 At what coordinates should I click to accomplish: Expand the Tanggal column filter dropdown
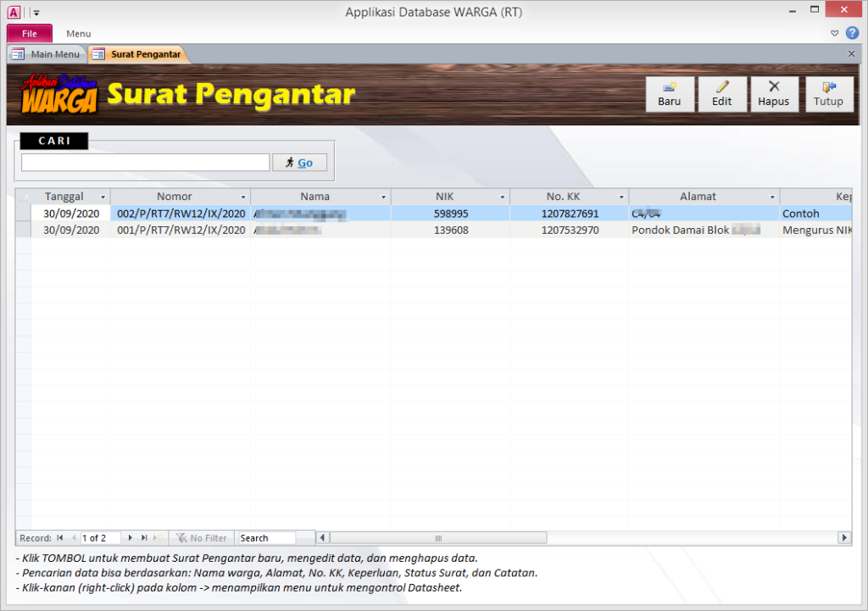[103, 197]
